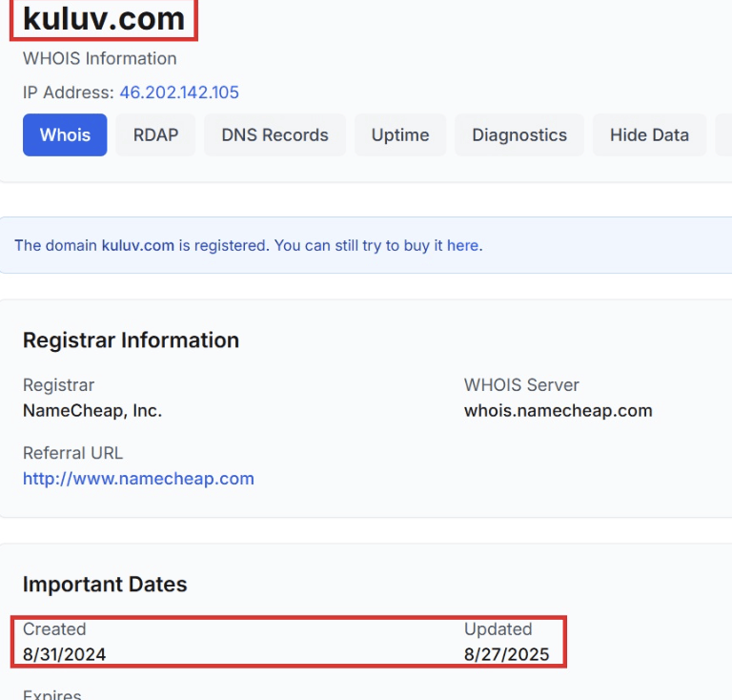
Task: Click the 'here' link to buy domain
Action: pos(462,245)
